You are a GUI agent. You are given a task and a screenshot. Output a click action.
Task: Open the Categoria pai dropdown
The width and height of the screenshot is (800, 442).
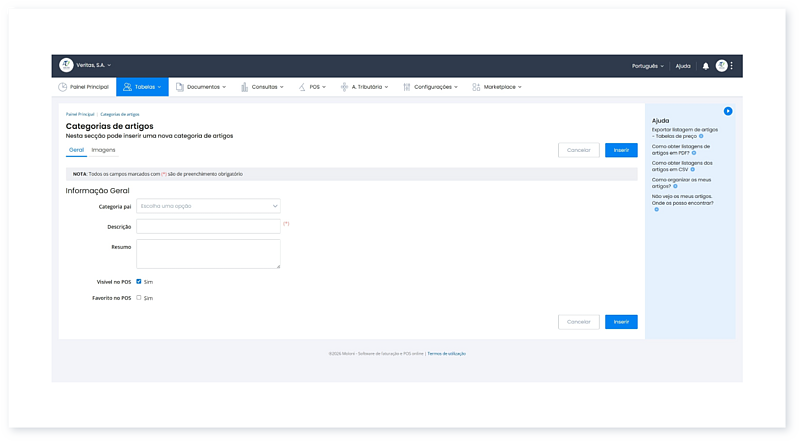[208, 206]
